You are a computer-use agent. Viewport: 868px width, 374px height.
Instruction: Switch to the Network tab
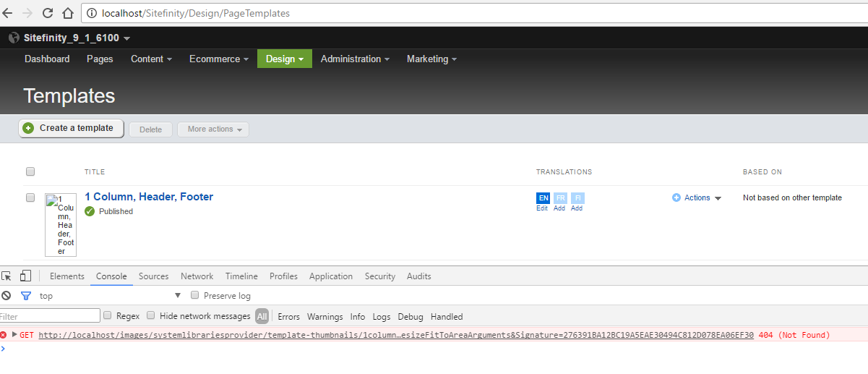(197, 276)
